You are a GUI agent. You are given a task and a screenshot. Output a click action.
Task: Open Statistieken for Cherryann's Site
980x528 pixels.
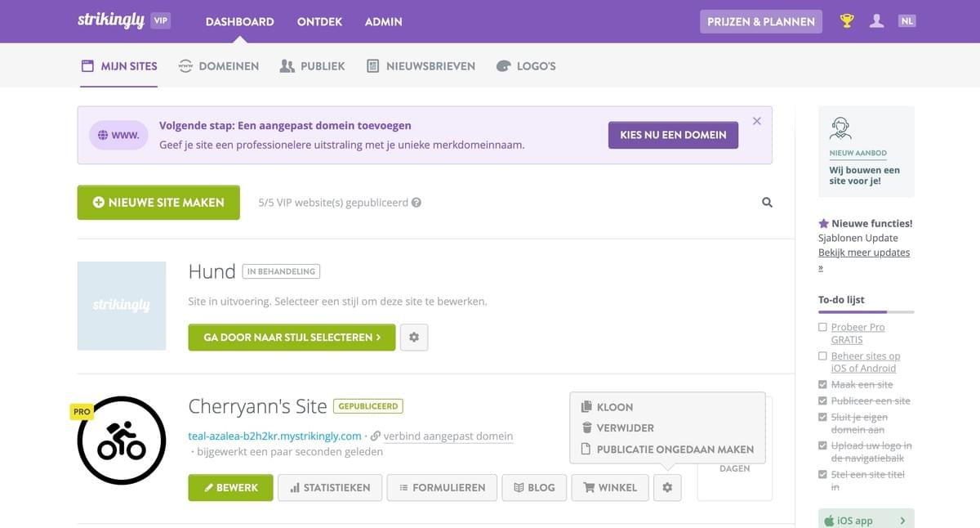pos(329,487)
